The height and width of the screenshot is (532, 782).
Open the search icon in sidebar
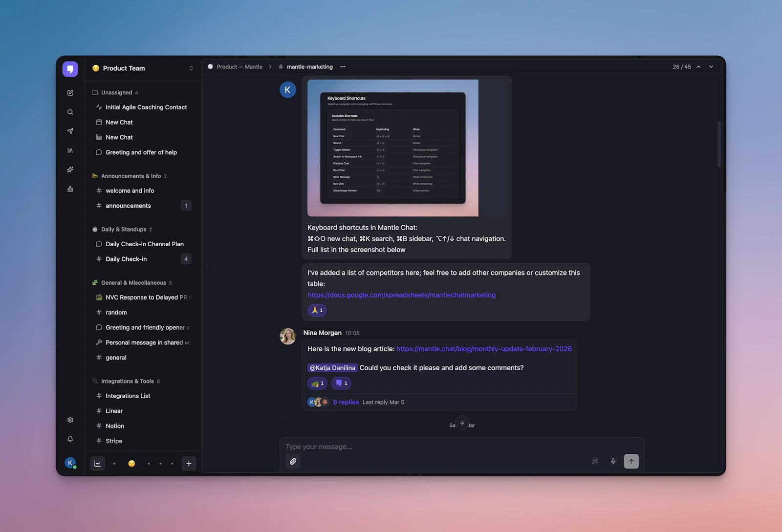click(70, 112)
